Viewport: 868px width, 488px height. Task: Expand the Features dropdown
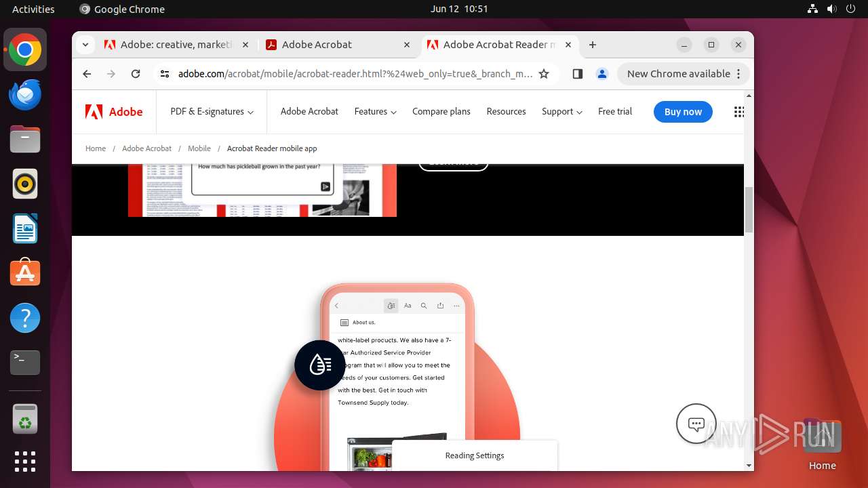click(375, 112)
